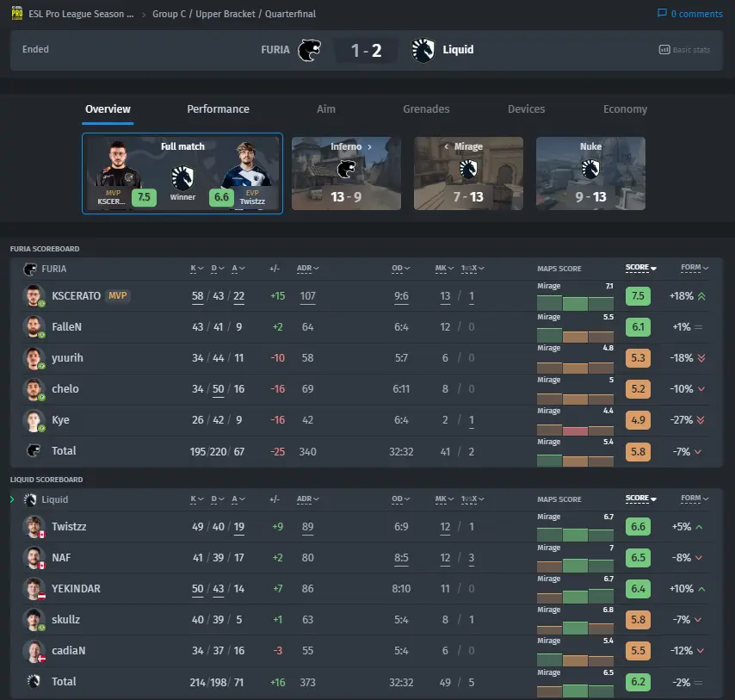Open Group C Upper Bracket Quarterfinal breadcrumb
The height and width of the screenshot is (700, 735).
(234, 14)
